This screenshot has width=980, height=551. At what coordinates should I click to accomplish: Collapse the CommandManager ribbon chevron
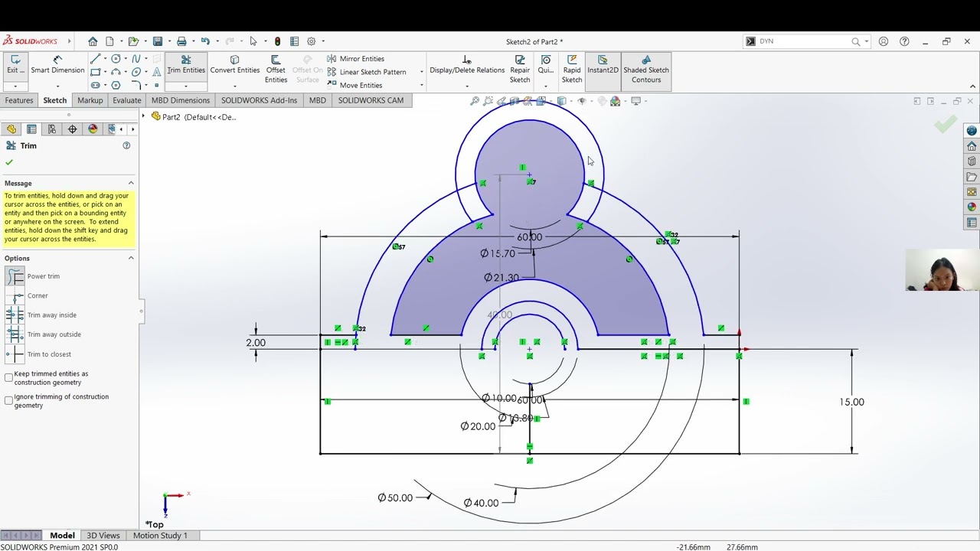tap(972, 86)
